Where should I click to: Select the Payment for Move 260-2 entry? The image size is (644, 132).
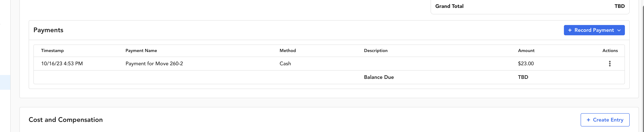click(154, 63)
